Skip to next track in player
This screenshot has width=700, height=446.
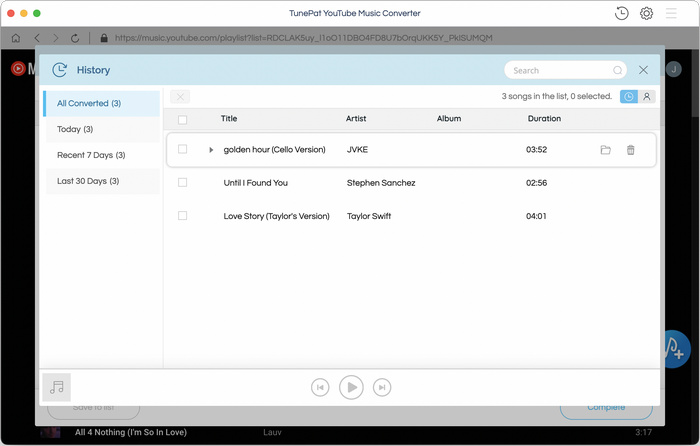[x=382, y=387]
